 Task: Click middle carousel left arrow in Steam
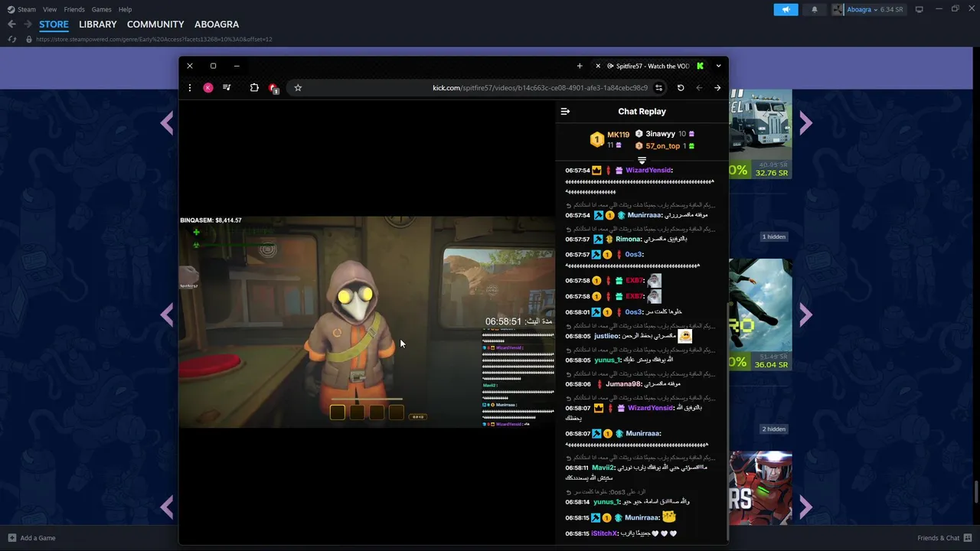(x=167, y=315)
